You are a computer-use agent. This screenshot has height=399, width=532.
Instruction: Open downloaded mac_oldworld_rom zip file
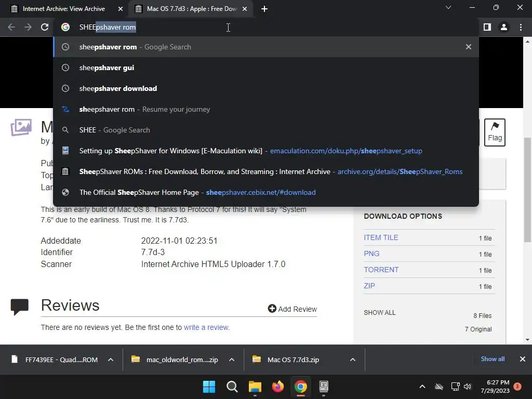pyautogui.click(x=176, y=360)
